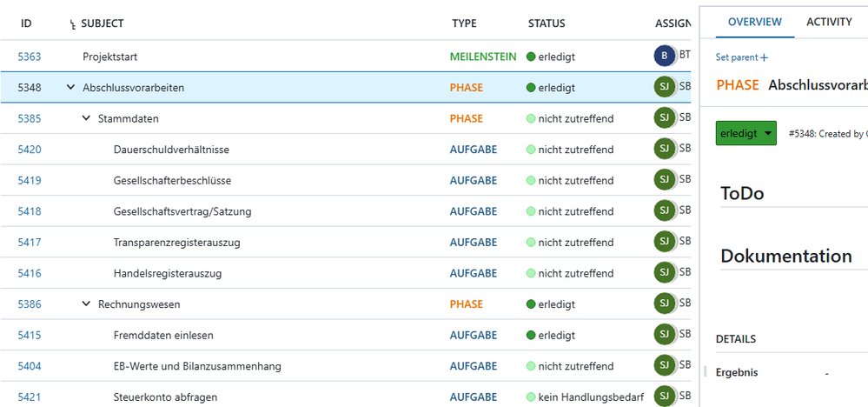The height and width of the screenshot is (407, 868).
Task: Click the SJ avatar in Steuerkonto abfragen row
Action: click(665, 397)
